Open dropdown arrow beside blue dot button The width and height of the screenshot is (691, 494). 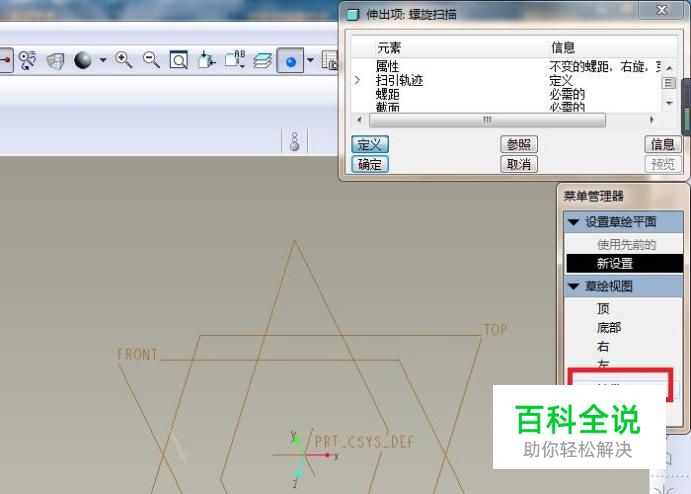point(310,60)
